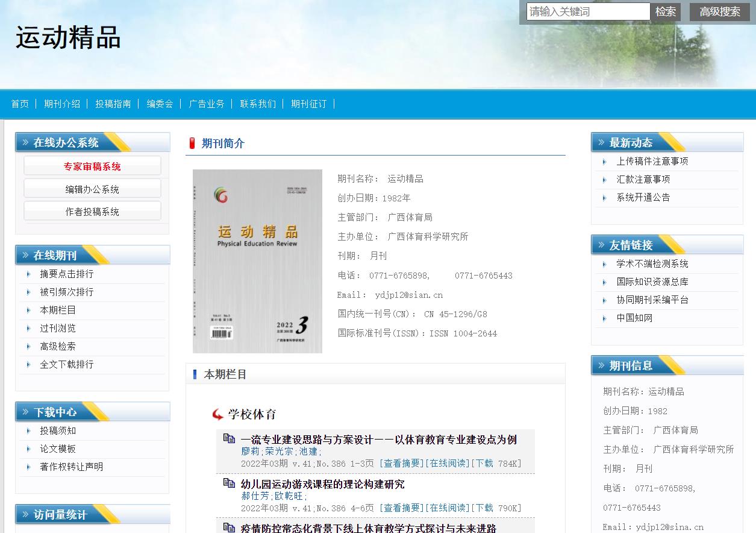Click 查看摘要 for the 1-3页 article

coord(402,464)
